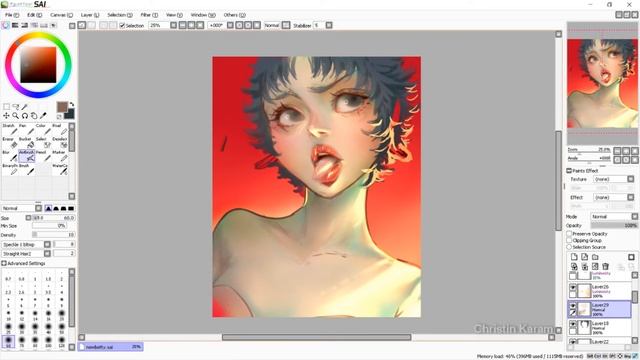Activate the rotate view tool
Image resolution: width=640 pixels, height=360 pixels.
(25, 116)
